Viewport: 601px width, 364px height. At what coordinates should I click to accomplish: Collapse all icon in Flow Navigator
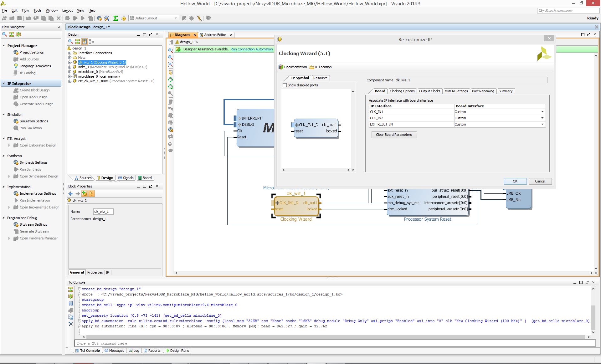(x=11, y=34)
